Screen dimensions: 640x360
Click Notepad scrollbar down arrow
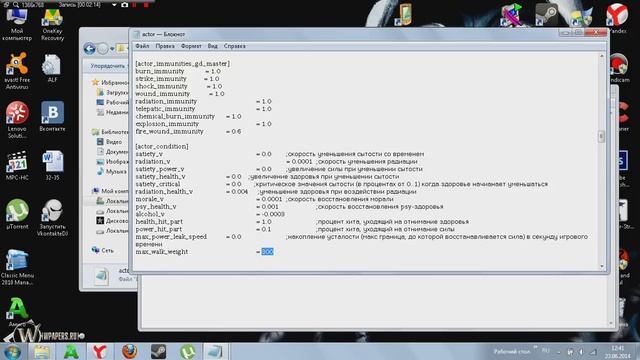pos(601,266)
